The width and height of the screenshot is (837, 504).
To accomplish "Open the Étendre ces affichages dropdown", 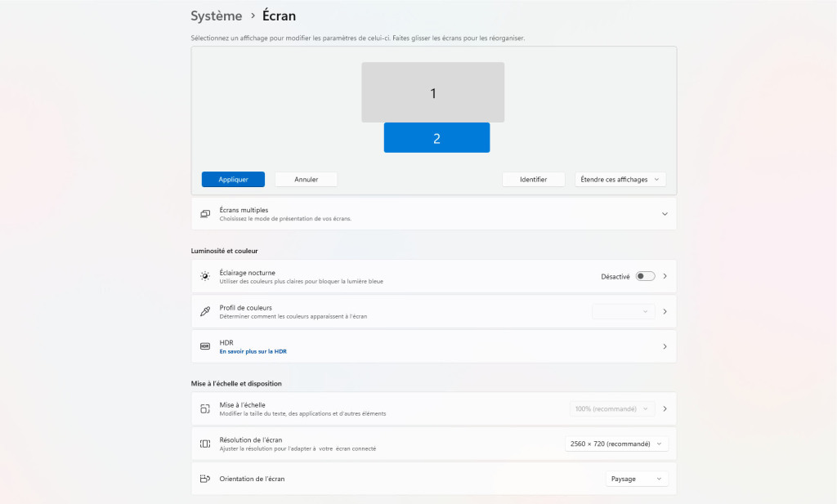I will pyautogui.click(x=620, y=179).
